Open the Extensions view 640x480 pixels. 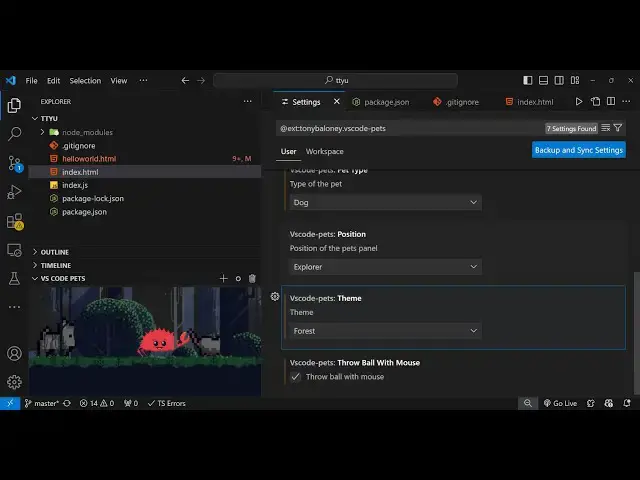click(15, 221)
